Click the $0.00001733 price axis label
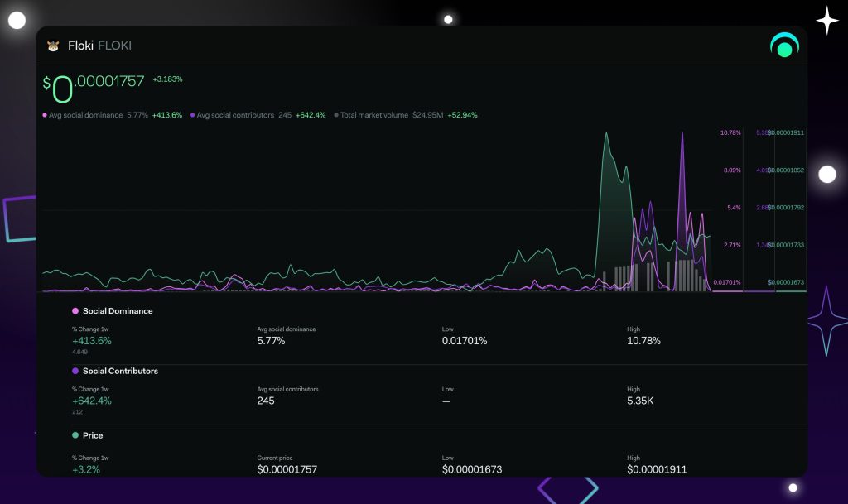This screenshot has width=848, height=504. pyautogui.click(x=786, y=245)
